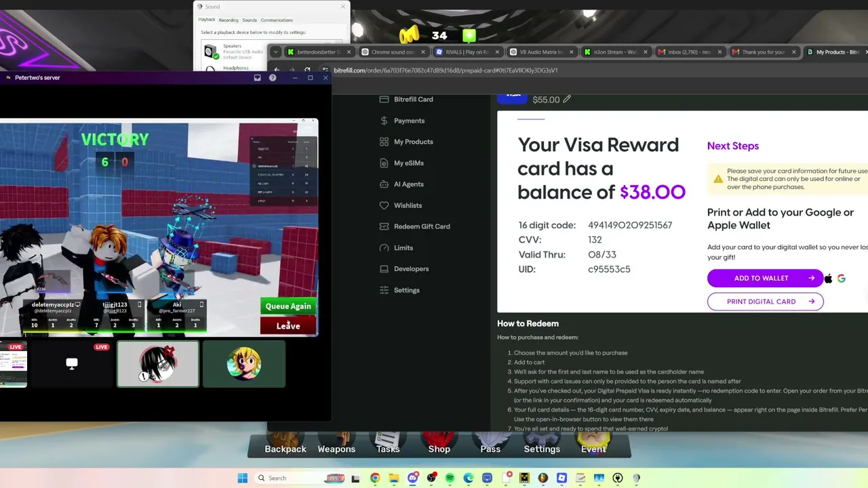Screen dimensions: 868x488
Task: Click the red Leave button
Action: 288,326
